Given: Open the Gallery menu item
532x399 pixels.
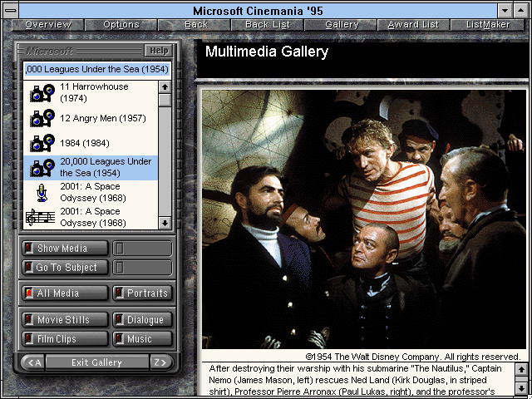Looking at the screenshot, I should click(341, 25).
